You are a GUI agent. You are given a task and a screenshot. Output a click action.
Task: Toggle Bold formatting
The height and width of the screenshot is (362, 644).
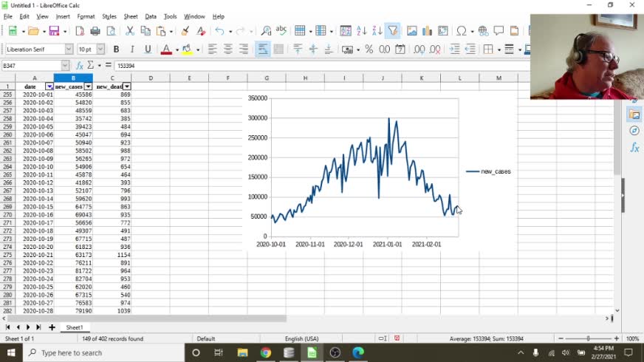coord(116,49)
